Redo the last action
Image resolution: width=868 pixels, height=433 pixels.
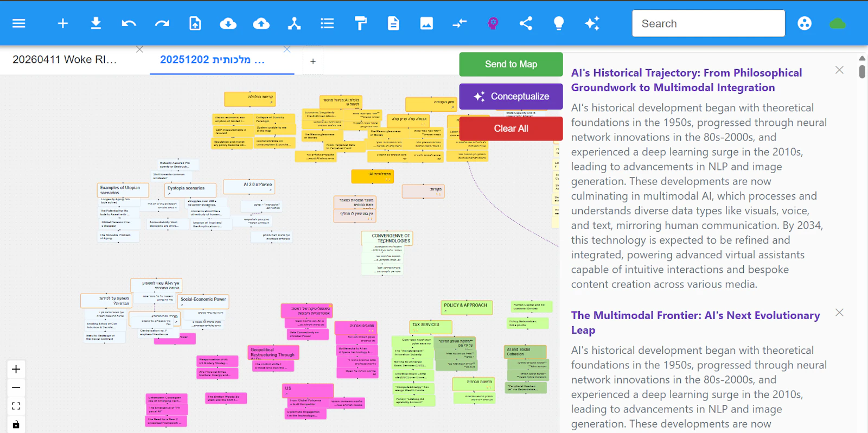[162, 23]
